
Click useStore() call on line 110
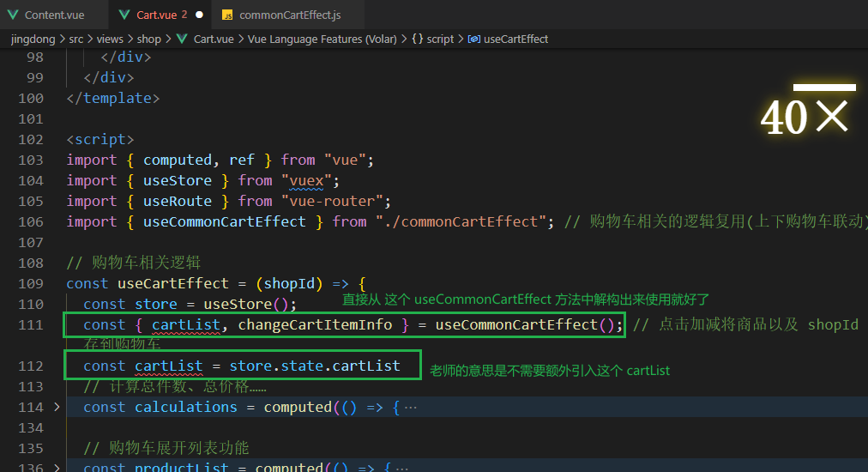(x=246, y=304)
